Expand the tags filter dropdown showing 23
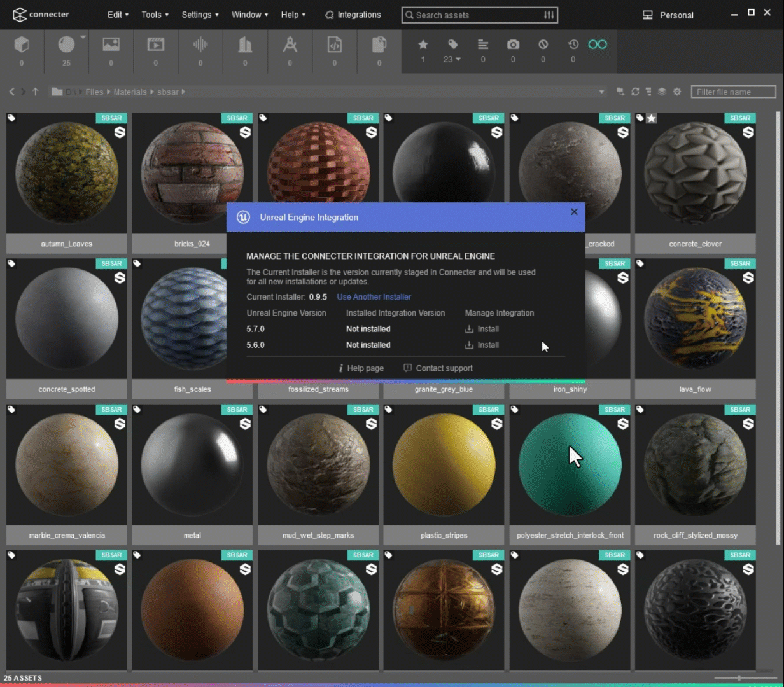The width and height of the screenshot is (784, 687). 458,59
